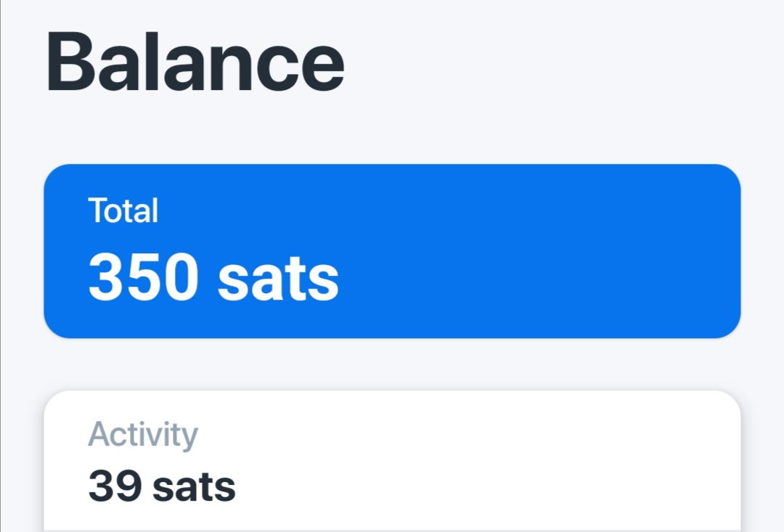Image resolution: width=784 pixels, height=532 pixels.
Task: Click the thin vertical border at left edge
Action: point(1,266)
